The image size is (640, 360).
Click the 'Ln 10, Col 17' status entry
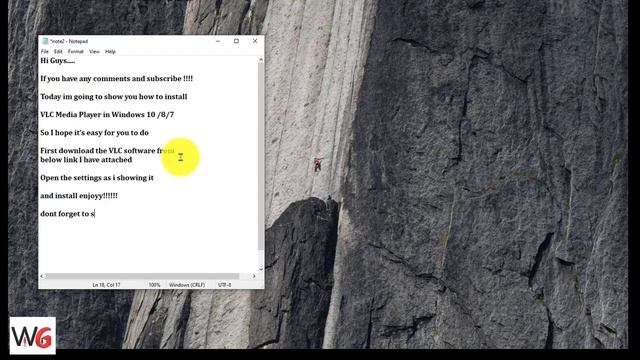pyautogui.click(x=106, y=285)
